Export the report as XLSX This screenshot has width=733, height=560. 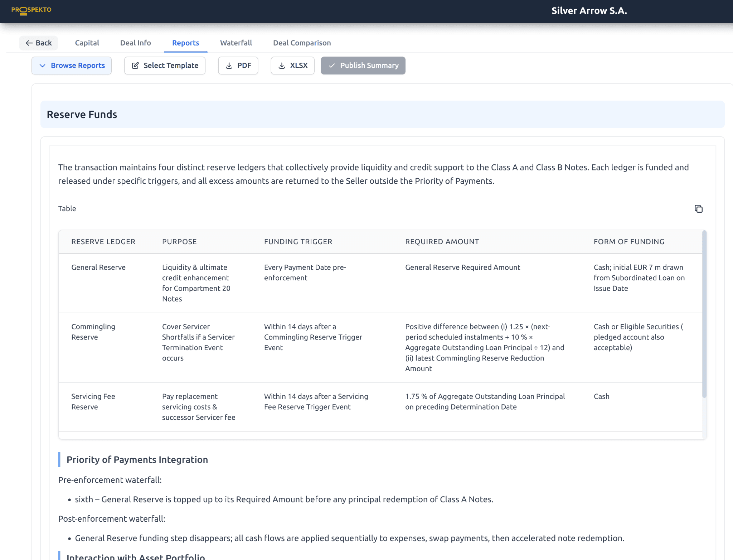[292, 66]
